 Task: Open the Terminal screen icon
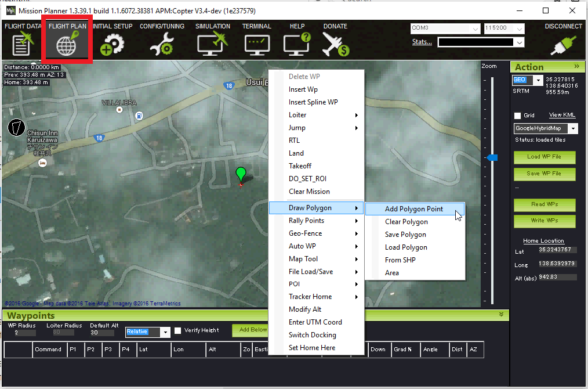[256, 44]
